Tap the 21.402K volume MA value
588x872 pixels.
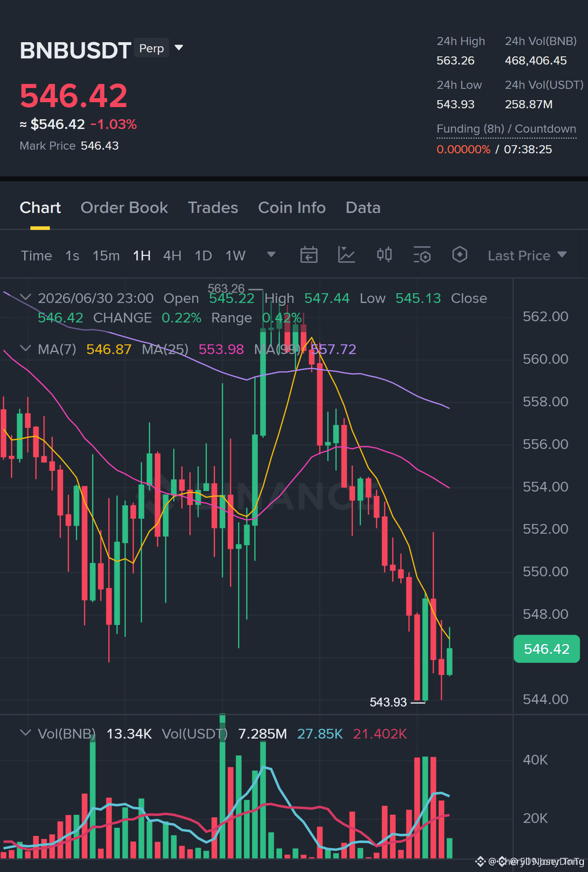click(380, 734)
